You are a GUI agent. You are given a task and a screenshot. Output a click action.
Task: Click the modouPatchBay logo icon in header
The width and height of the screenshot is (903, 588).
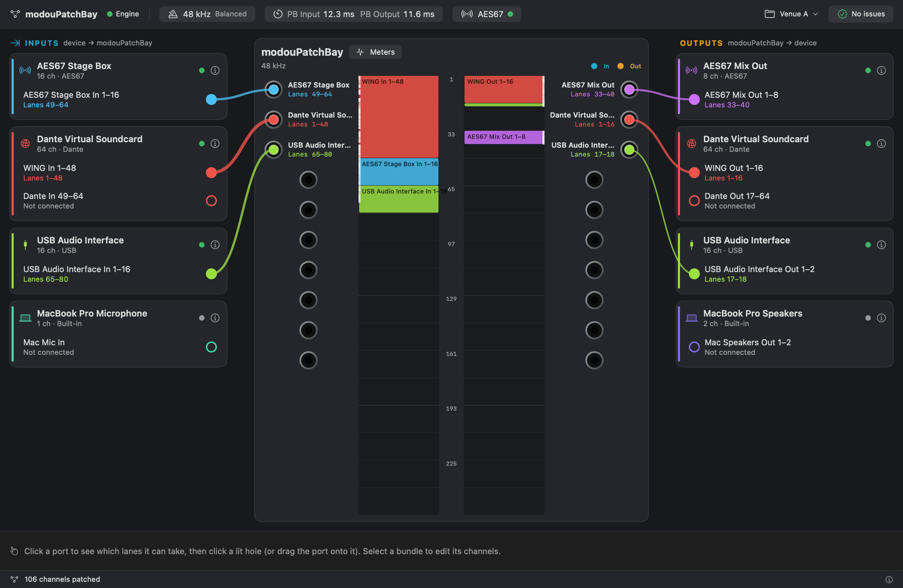[15, 14]
